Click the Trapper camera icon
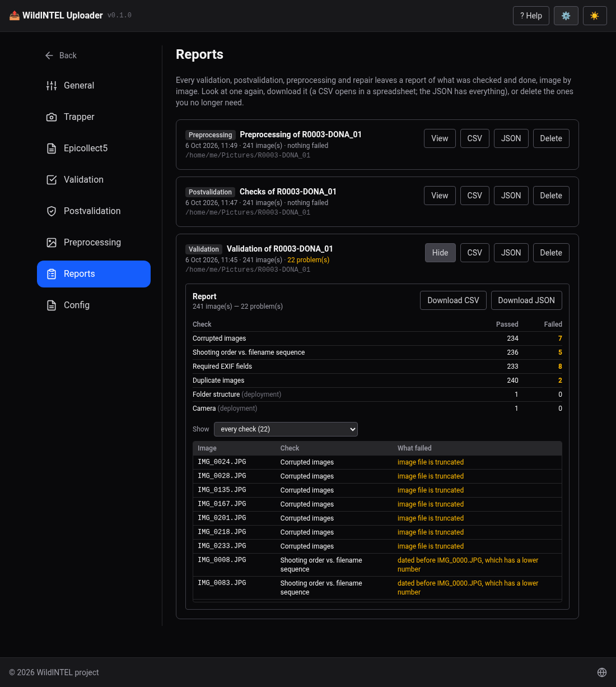Viewport: 616px width, 687px height. click(52, 117)
